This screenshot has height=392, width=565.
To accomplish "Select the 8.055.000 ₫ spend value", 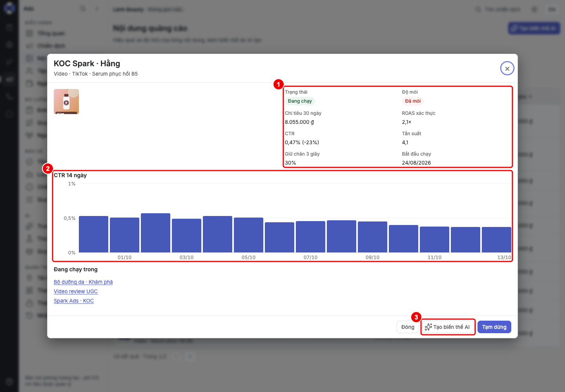I will pyautogui.click(x=299, y=122).
